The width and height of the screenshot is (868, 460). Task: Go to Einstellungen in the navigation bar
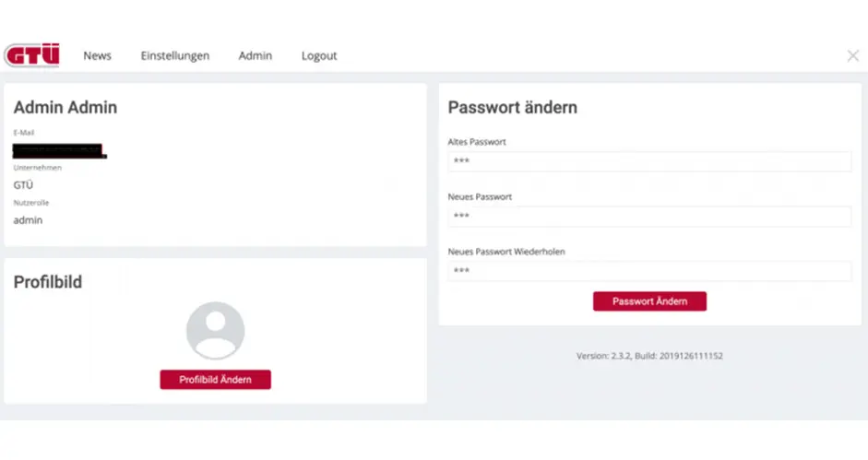pyautogui.click(x=175, y=55)
